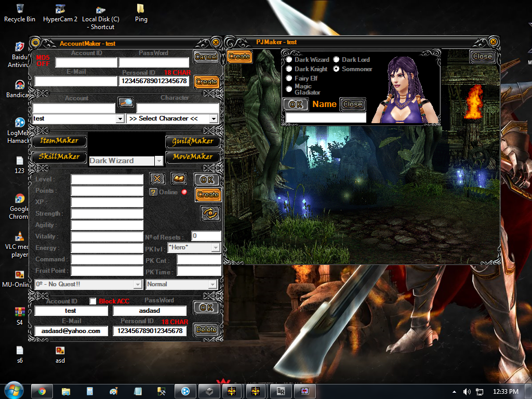Select Dark Wizard class radio button
Viewport: 532px width, 399px height.
pos(289,59)
